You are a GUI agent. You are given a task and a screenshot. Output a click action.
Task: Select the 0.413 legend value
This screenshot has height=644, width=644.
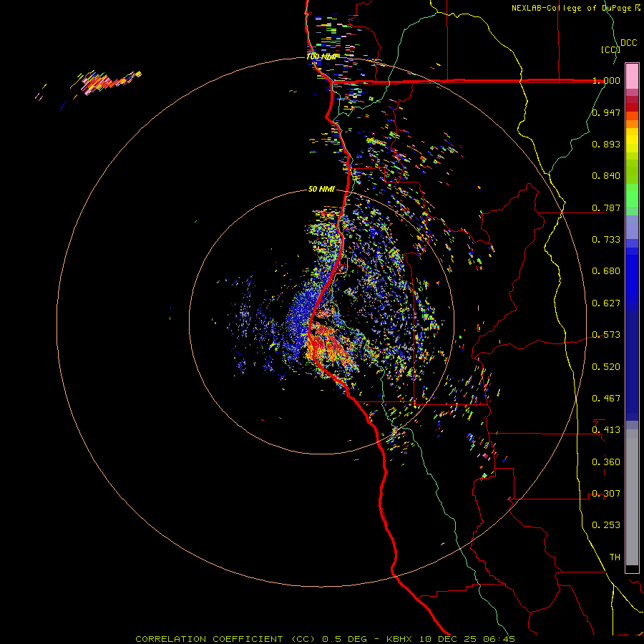point(606,430)
